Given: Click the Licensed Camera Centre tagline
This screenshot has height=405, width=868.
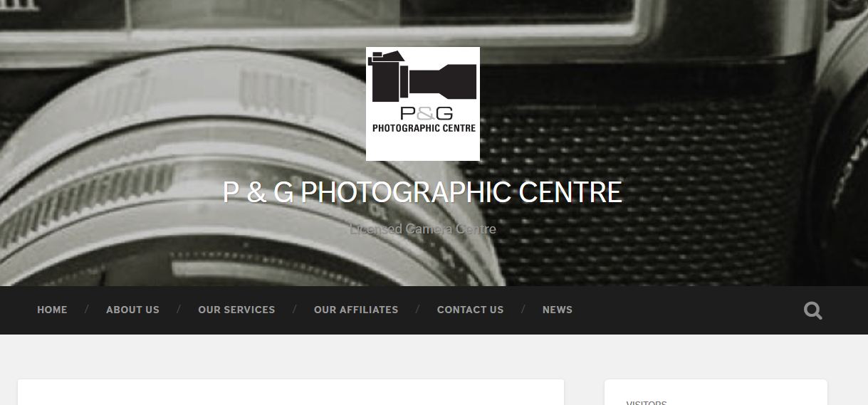Looking at the screenshot, I should pos(423,229).
